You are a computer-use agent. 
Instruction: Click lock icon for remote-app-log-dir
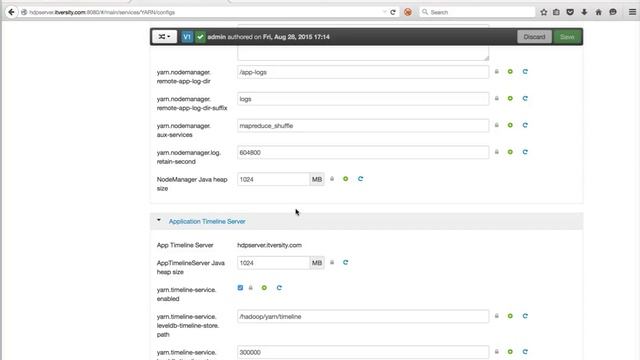(497, 71)
